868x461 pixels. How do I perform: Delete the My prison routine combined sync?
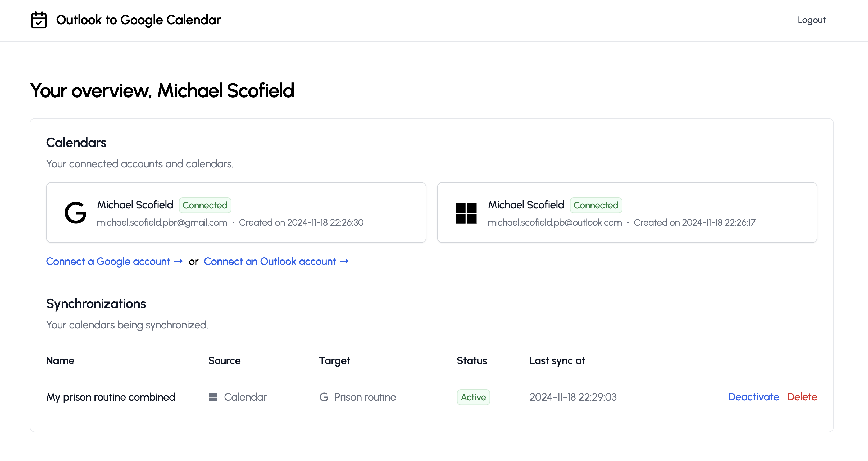pos(802,397)
